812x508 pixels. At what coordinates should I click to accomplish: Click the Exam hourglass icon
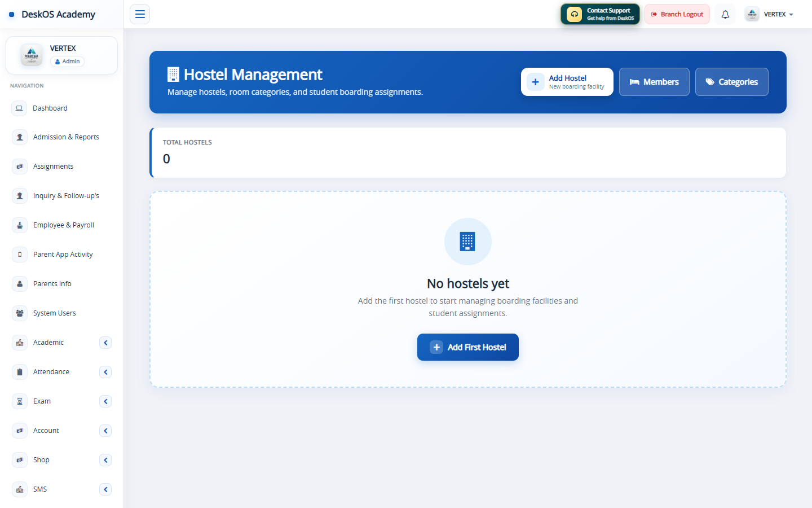pos(20,401)
